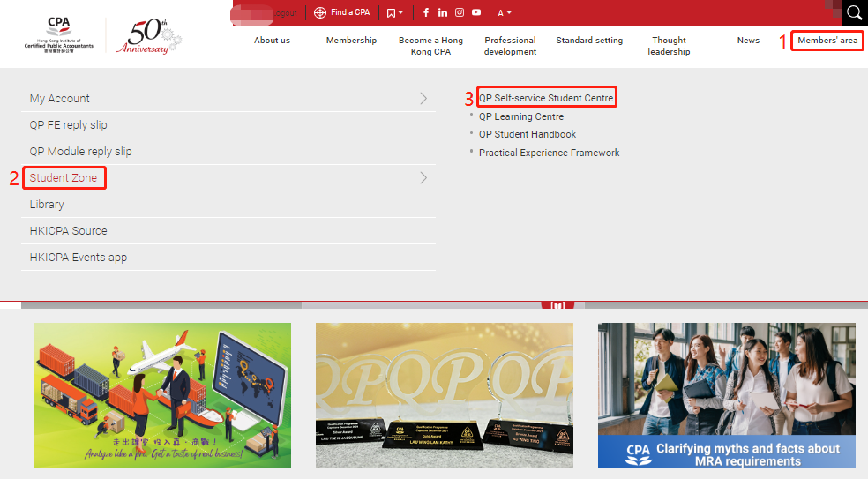Expand My Account chevron arrow
This screenshot has height=479, width=868.
pyautogui.click(x=423, y=99)
